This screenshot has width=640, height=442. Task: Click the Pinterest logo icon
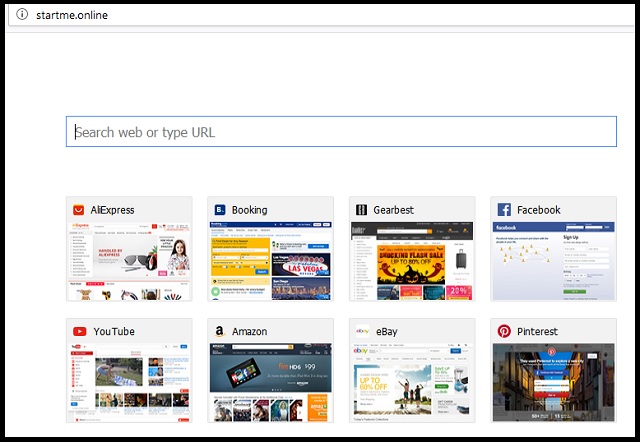(504, 331)
